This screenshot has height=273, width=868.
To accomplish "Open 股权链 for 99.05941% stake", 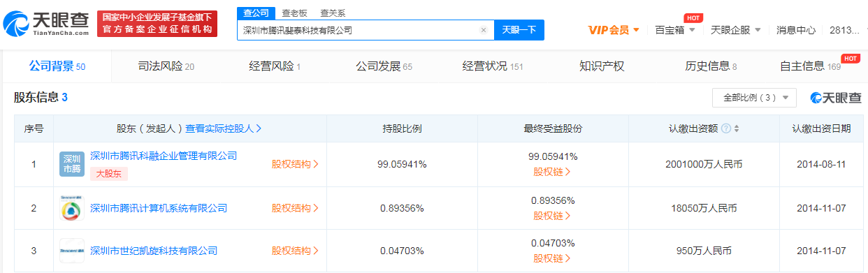I will click(552, 171).
